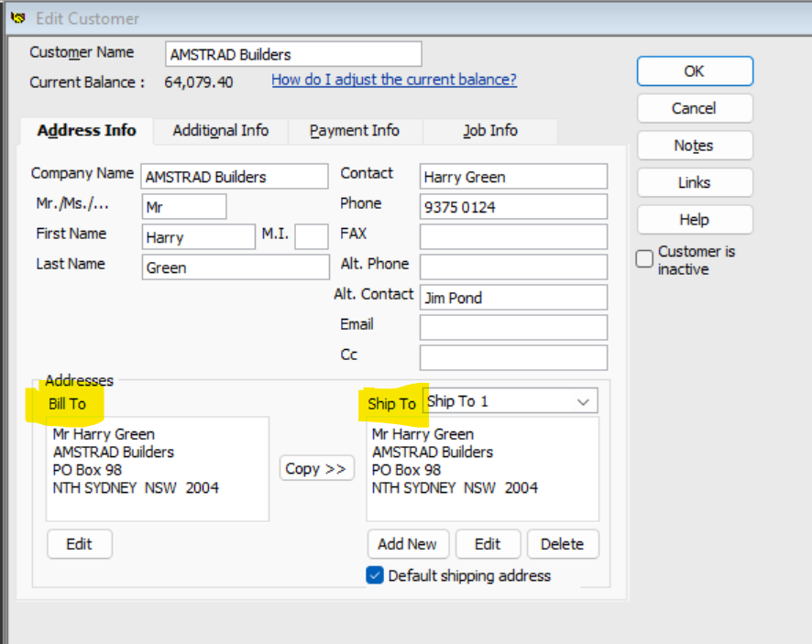Select the Address Info tab
The height and width of the screenshot is (644, 812).
87,130
